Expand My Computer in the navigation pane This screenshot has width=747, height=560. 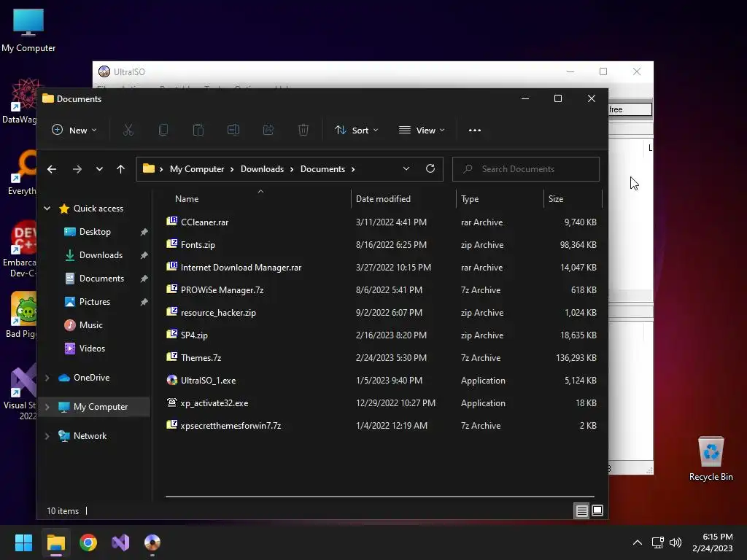tap(47, 407)
